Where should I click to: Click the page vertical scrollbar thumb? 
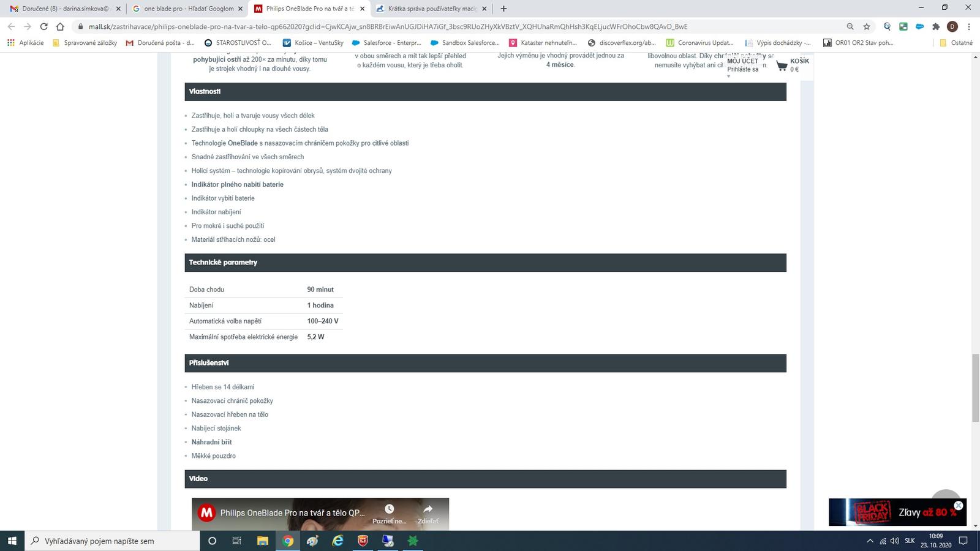click(975, 388)
